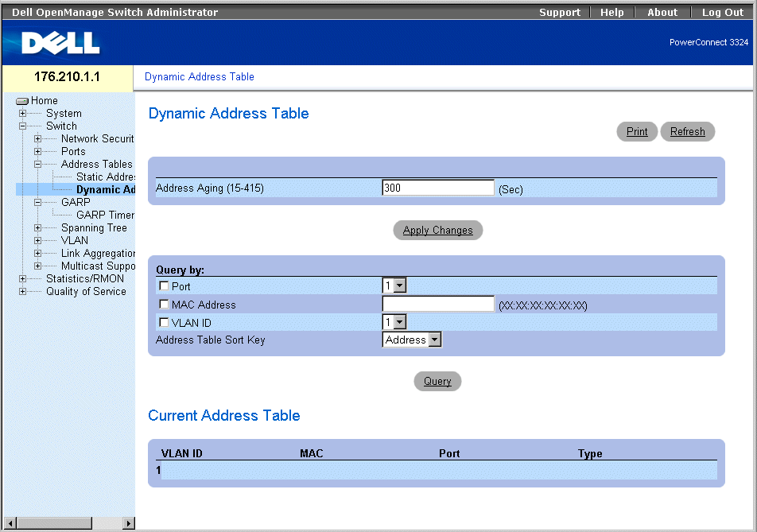Select Switch in navigation tree

coord(61,126)
